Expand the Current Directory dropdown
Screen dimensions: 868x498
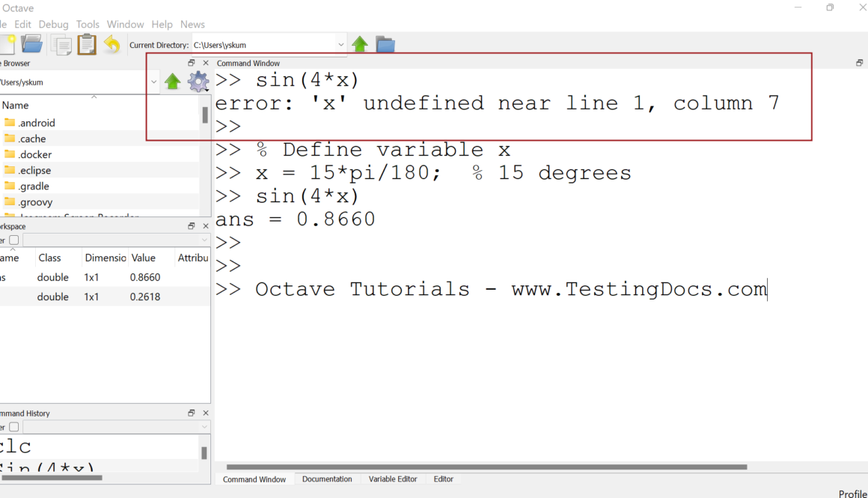340,45
